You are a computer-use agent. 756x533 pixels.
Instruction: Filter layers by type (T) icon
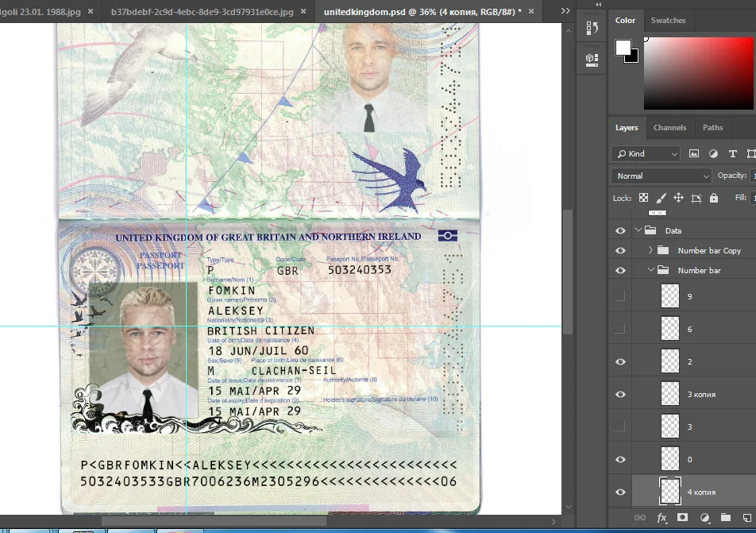click(732, 153)
